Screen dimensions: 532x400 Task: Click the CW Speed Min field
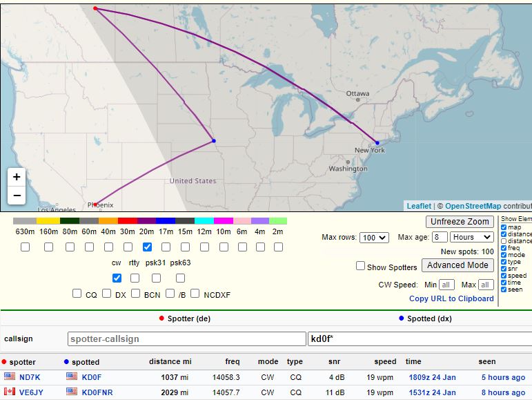(x=446, y=285)
